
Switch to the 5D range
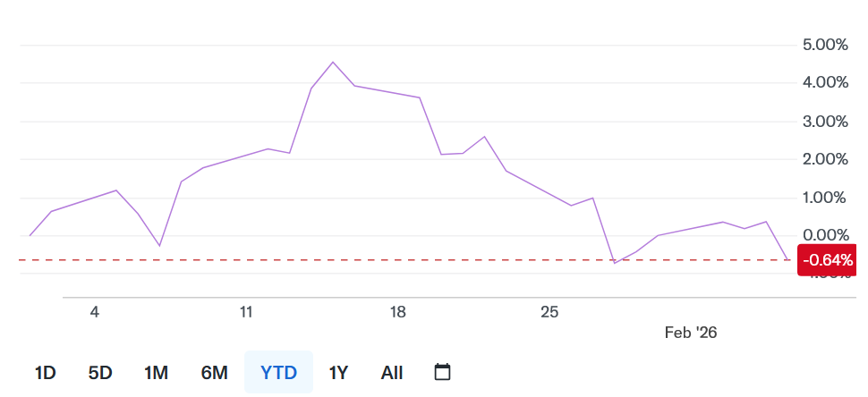[x=100, y=373]
